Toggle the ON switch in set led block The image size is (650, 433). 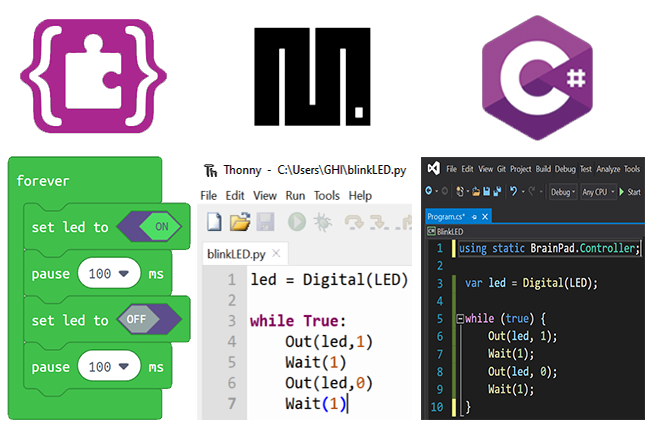tap(150, 227)
